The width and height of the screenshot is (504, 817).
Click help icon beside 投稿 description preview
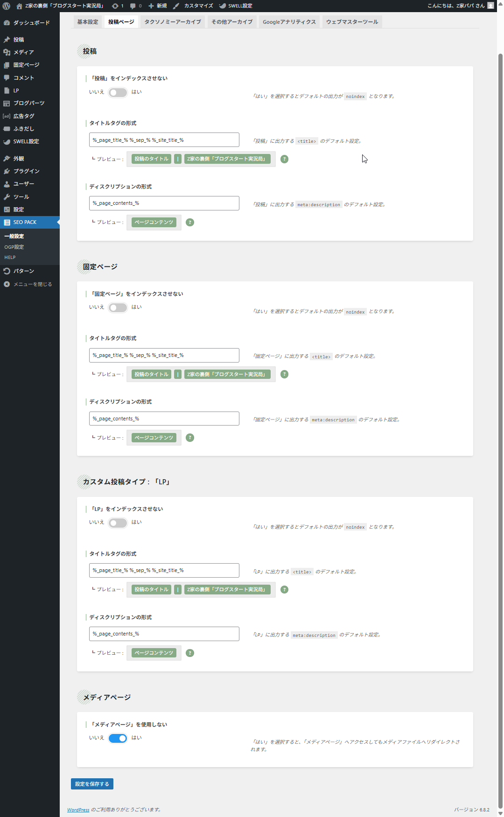[x=190, y=223]
